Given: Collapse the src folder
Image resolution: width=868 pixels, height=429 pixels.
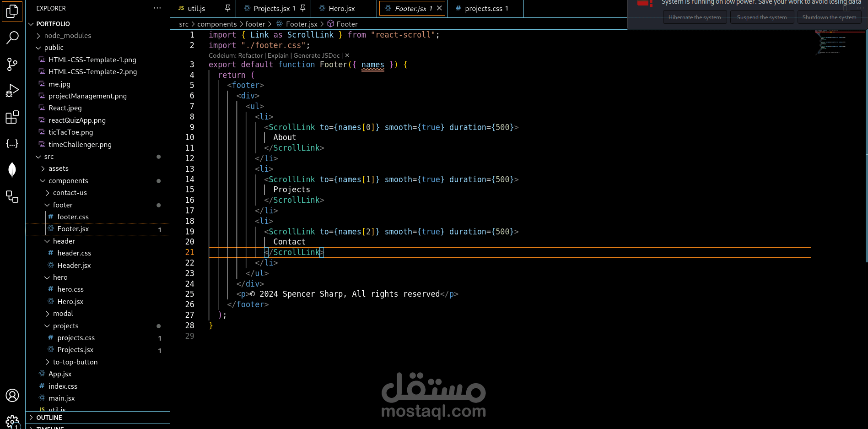Looking at the screenshot, I should (97, 157).
